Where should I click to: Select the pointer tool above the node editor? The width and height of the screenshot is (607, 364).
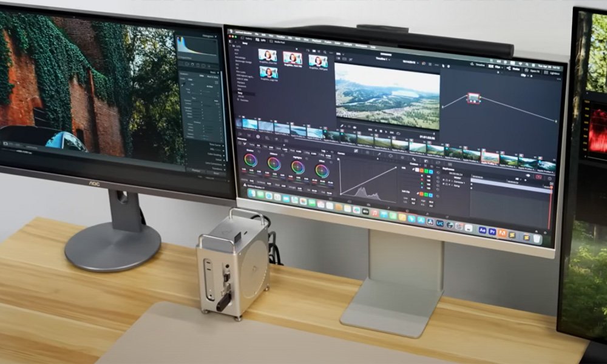(443, 66)
